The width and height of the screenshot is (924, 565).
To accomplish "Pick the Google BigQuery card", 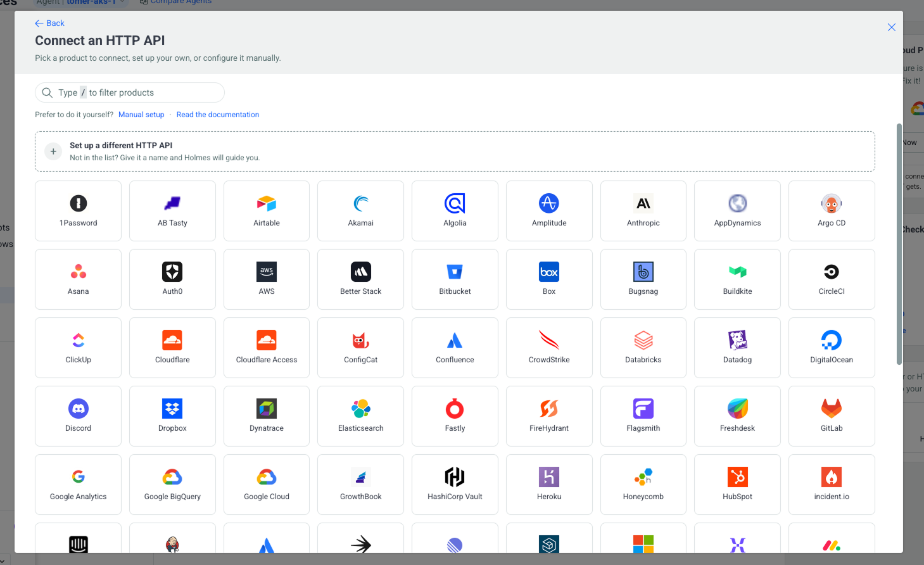I will pyautogui.click(x=172, y=485).
